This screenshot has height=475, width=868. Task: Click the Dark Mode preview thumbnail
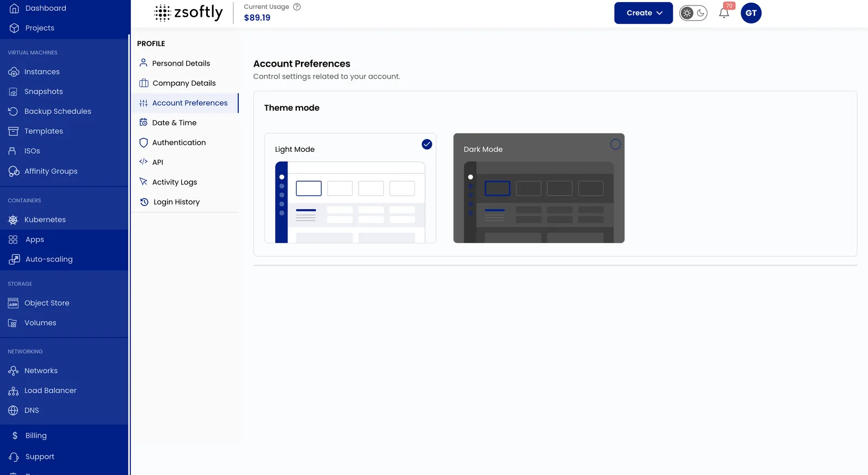(539, 202)
